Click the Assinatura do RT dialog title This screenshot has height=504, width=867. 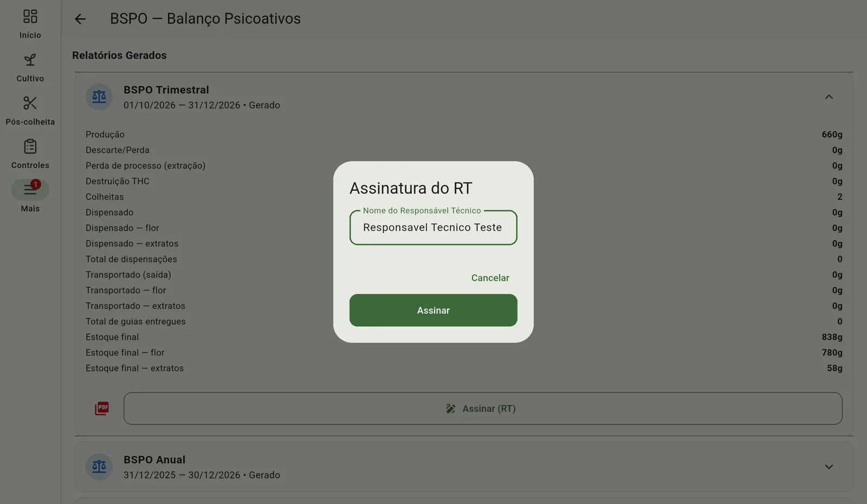tap(411, 188)
